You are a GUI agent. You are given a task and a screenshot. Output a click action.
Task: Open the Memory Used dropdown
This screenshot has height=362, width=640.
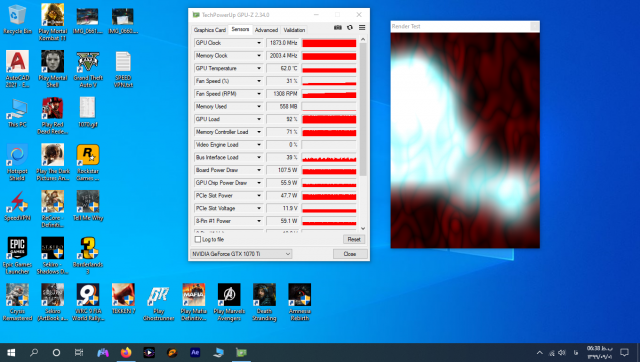coord(259,107)
